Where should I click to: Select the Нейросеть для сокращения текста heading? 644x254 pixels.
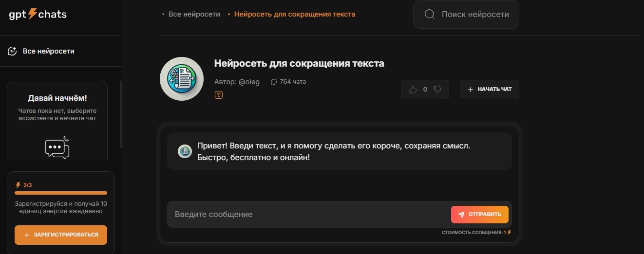(299, 64)
